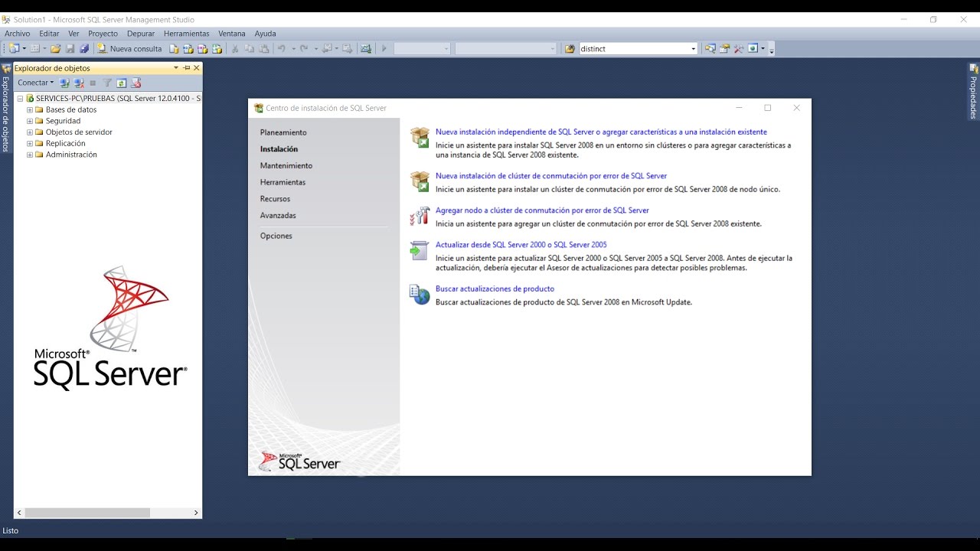
Task: Click the Activity Monitor icon
Action: coord(366,48)
